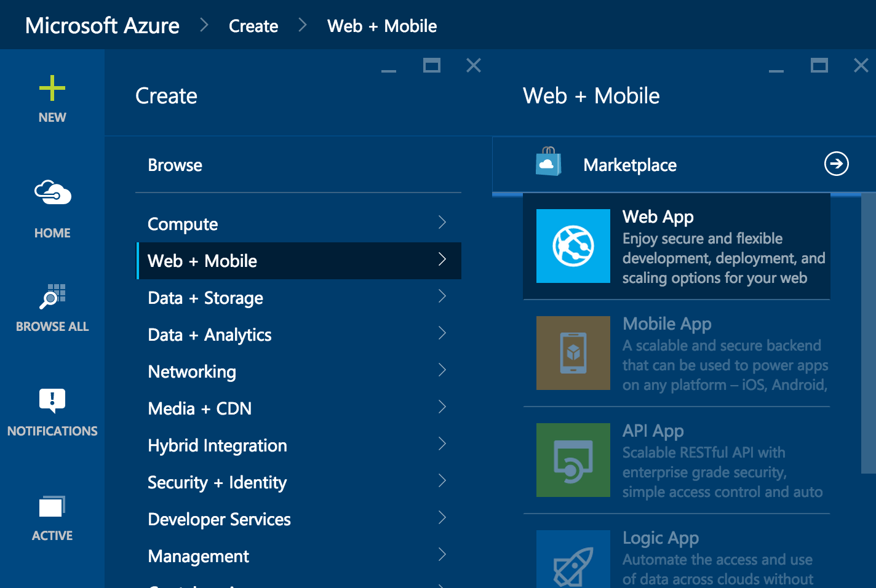Close the Create blade
Viewport: 876px width, 588px height.
click(474, 65)
